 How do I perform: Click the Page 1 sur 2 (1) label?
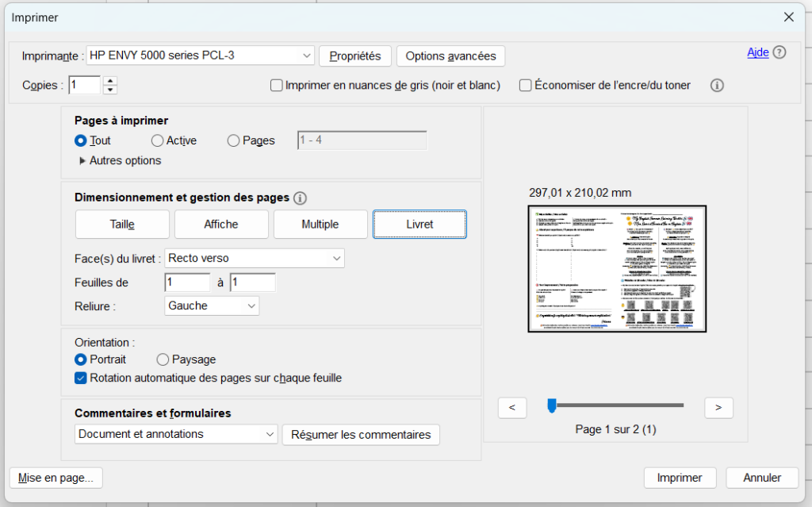615,430
